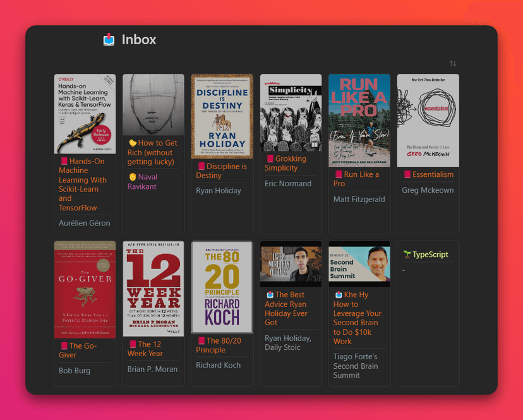
Task: Open The 12 Week Year title link
Action: [x=145, y=349]
